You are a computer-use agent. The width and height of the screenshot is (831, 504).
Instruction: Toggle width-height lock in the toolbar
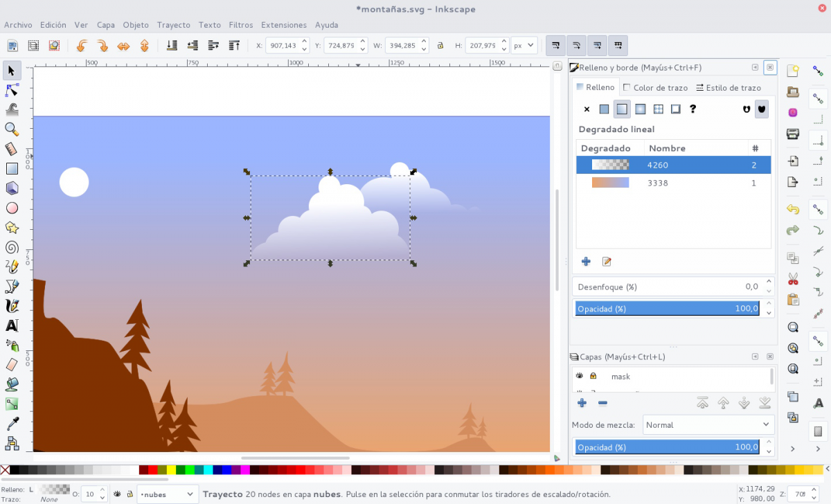(x=440, y=45)
